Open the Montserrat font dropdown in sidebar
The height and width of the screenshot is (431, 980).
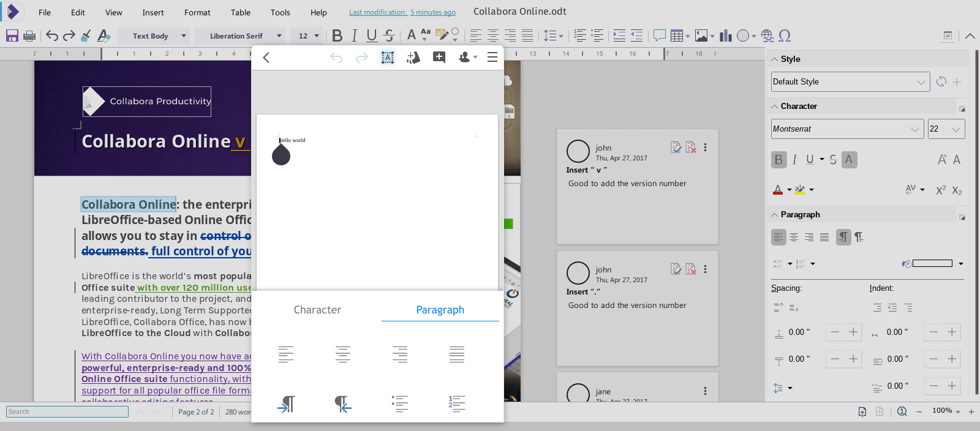(x=914, y=129)
